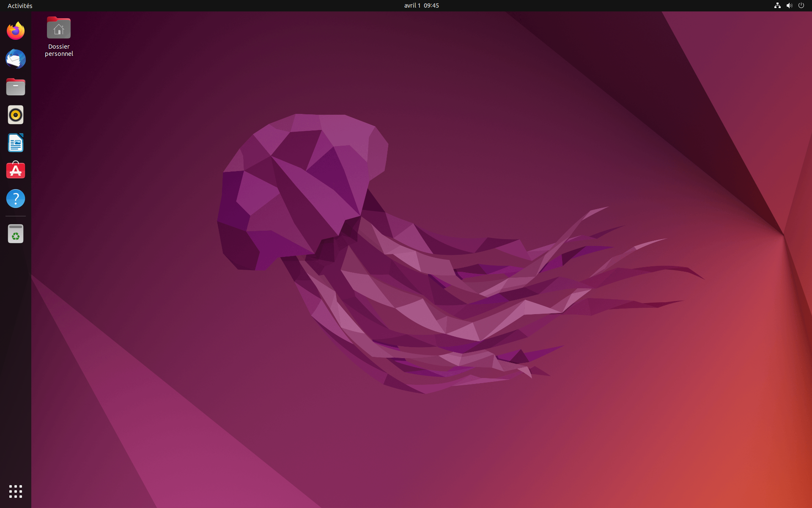
Task: Open the Trash bin in dock
Action: [x=16, y=234]
